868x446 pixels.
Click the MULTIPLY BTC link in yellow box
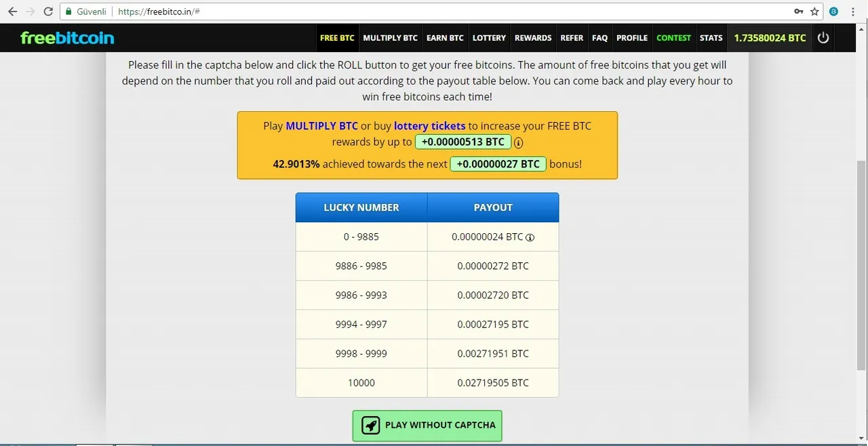321,126
